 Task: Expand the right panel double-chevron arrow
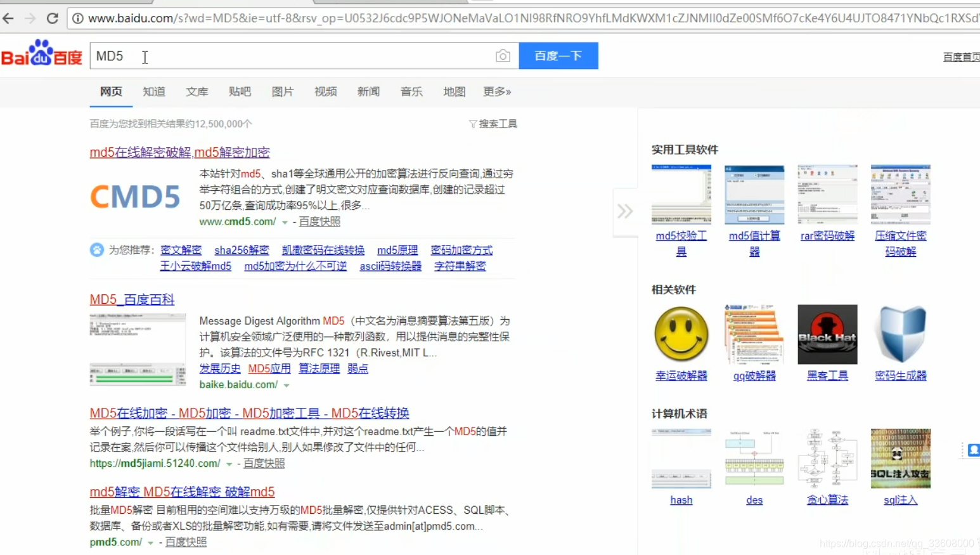625,211
